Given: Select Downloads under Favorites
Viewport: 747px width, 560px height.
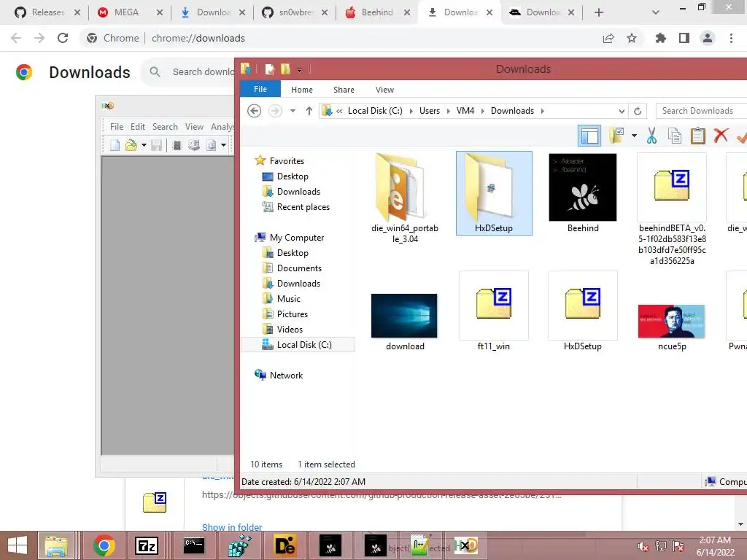Looking at the screenshot, I should pos(298,192).
